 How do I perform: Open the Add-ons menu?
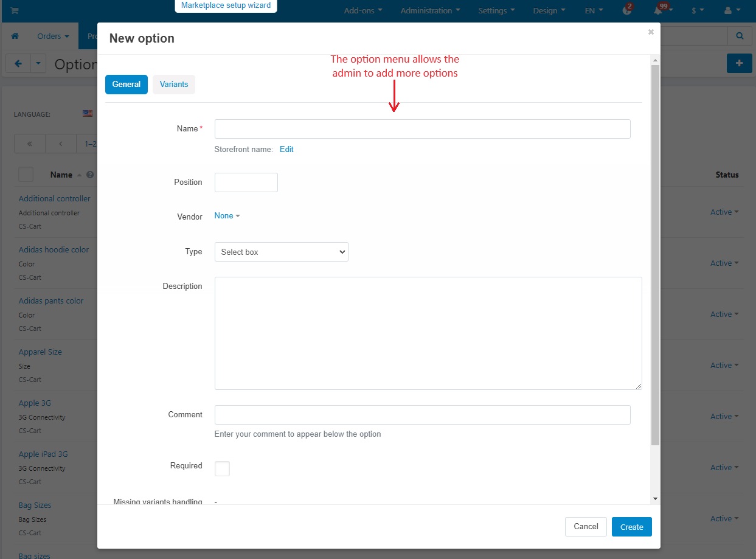click(363, 10)
